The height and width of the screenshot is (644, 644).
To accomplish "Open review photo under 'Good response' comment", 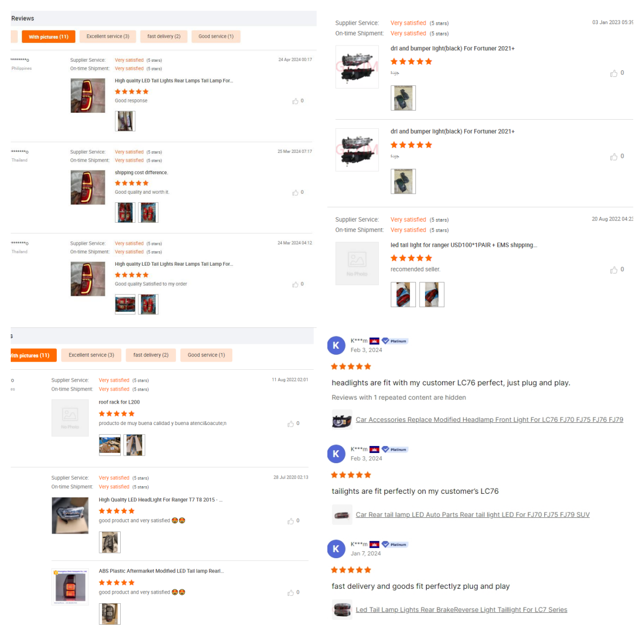I will click(125, 121).
